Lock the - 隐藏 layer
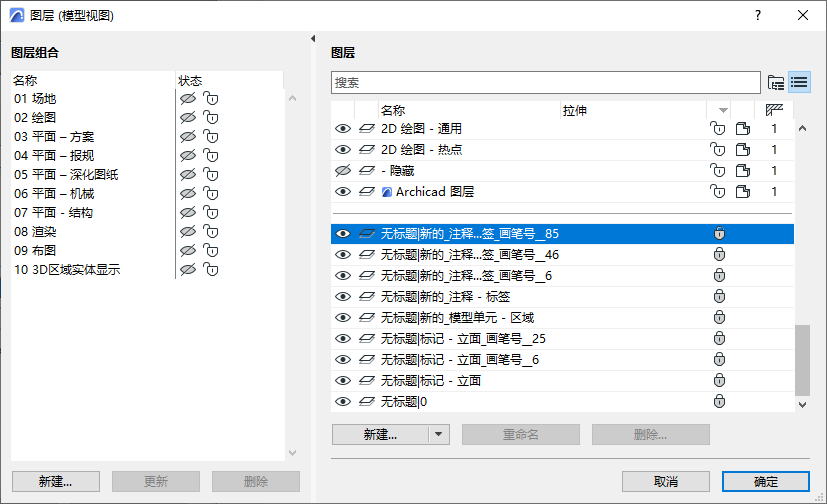The width and height of the screenshot is (827, 504). point(717,171)
